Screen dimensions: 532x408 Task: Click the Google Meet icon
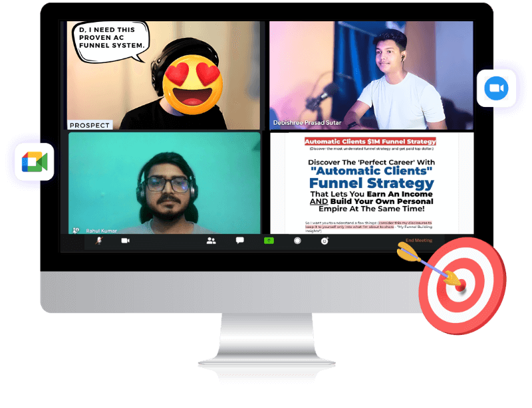[x=34, y=161]
